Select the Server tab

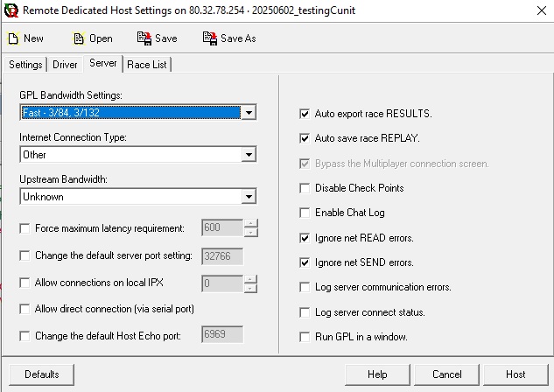[x=102, y=63]
